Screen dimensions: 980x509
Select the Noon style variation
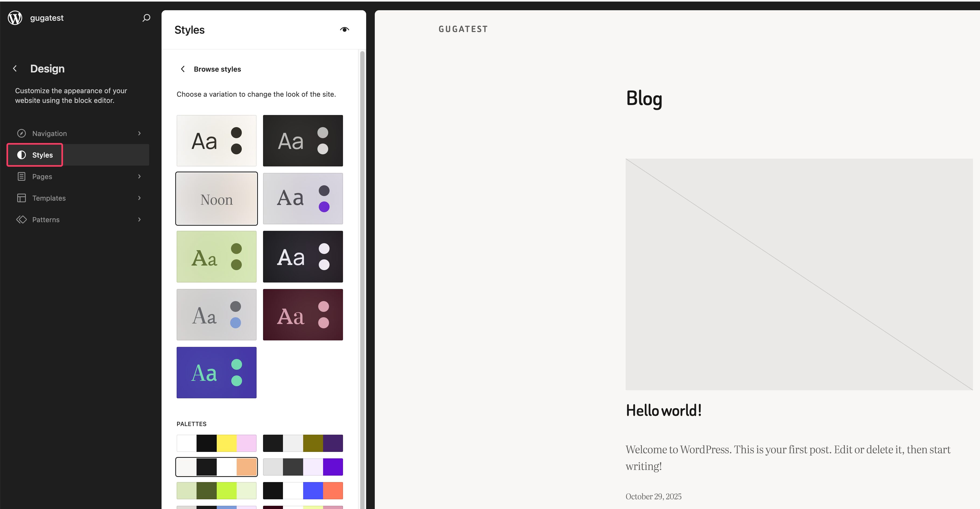[216, 198]
